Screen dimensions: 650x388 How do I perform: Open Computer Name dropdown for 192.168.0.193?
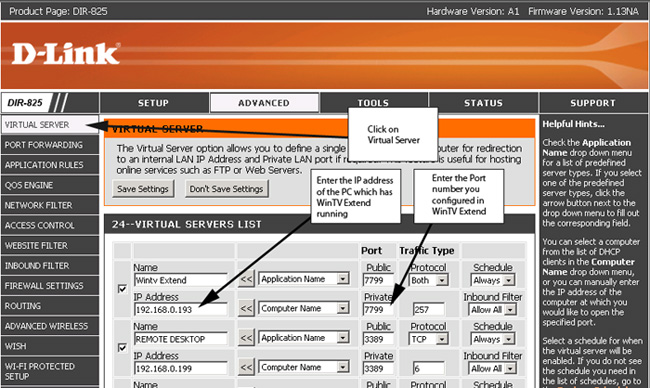(304, 308)
